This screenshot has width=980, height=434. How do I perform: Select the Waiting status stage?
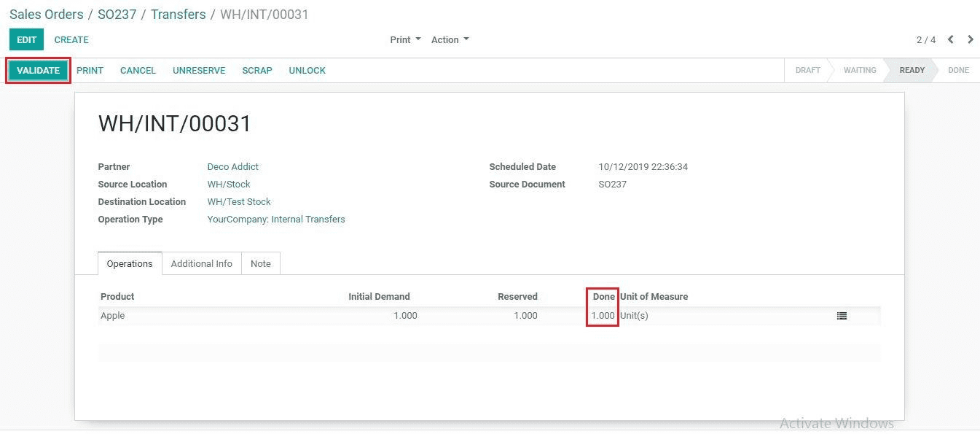[860, 71]
